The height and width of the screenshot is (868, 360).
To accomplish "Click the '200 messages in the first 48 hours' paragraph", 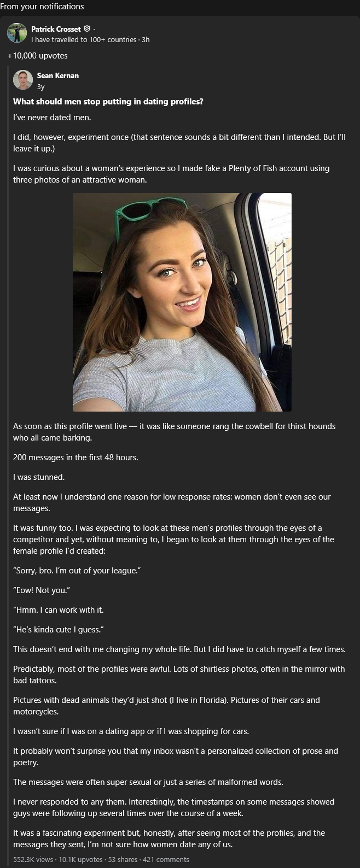I will pyautogui.click(x=76, y=458).
